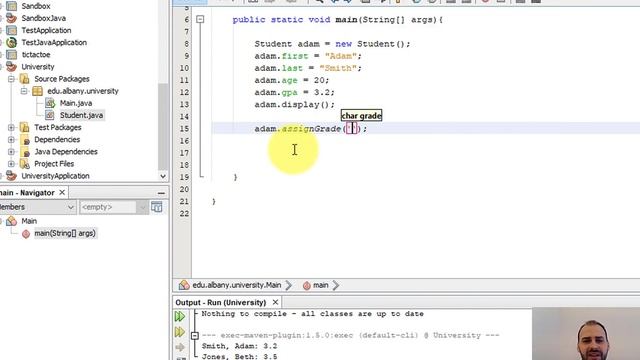Click "Jones, Beth: 3.5" output line
Viewport: 640px width, 360px height.
pos(239,357)
